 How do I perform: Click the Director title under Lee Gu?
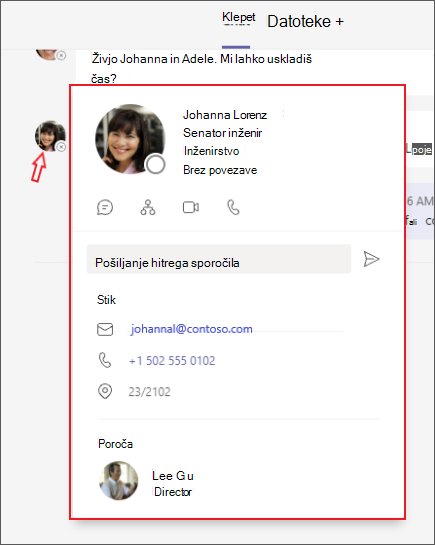[x=173, y=492]
